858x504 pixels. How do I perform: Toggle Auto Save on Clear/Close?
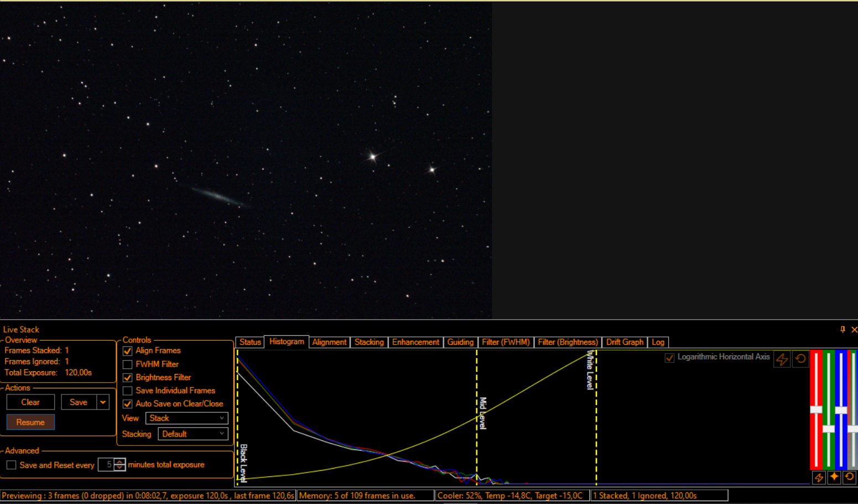tap(127, 404)
